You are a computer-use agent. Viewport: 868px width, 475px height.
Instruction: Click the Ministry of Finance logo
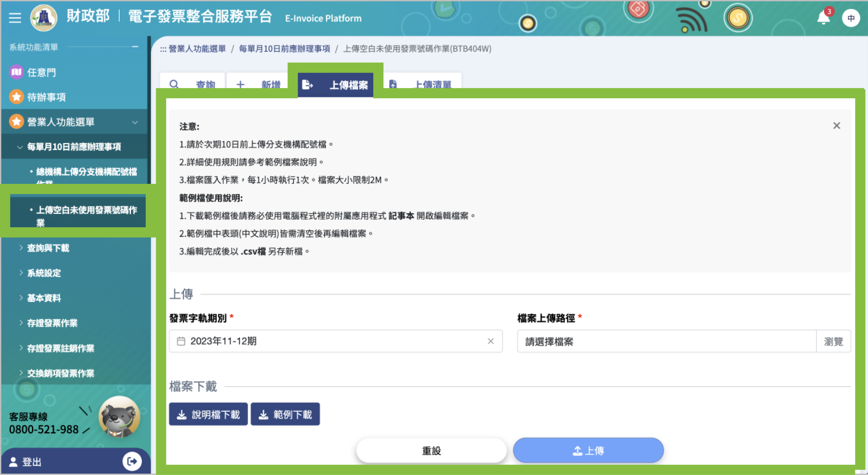(44, 17)
